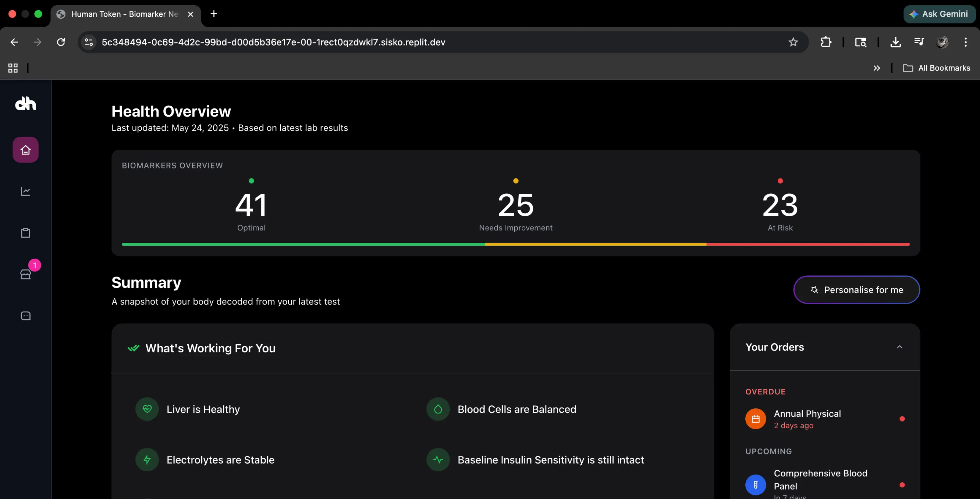The height and width of the screenshot is (499, 980).
Task: Click the green status dot above Optimal count
Action: click(x=251, y=181)
